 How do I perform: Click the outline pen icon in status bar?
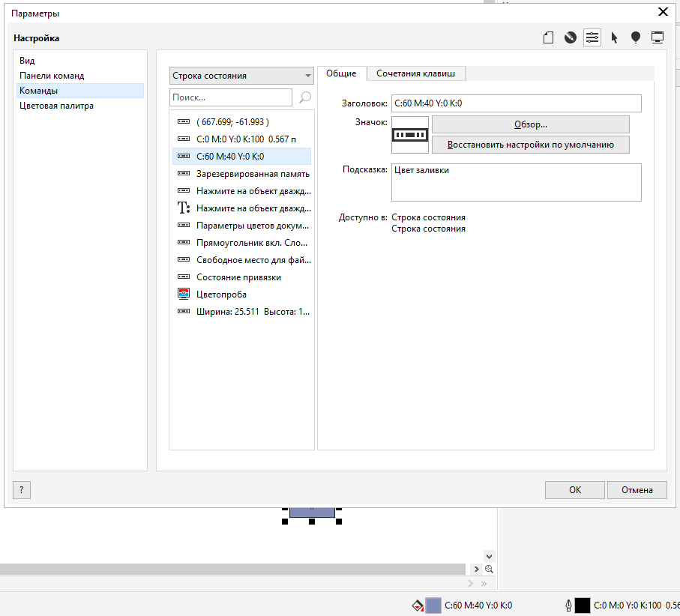[x=568, y=606]
